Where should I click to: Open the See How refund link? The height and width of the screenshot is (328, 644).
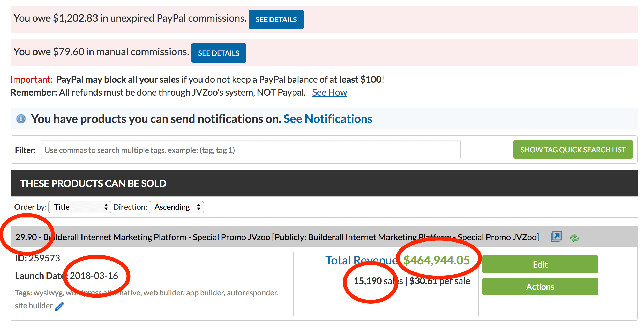point(329,92)
